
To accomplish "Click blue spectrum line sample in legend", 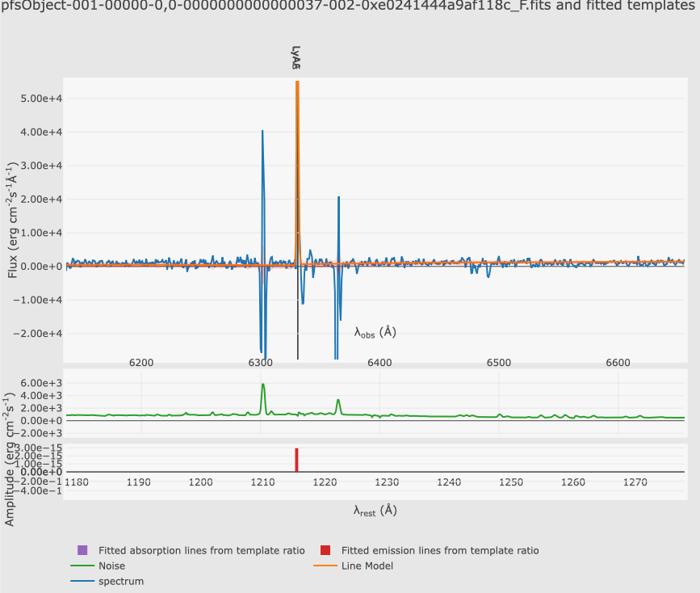I will pyautogui.click(x=82, y=581).
